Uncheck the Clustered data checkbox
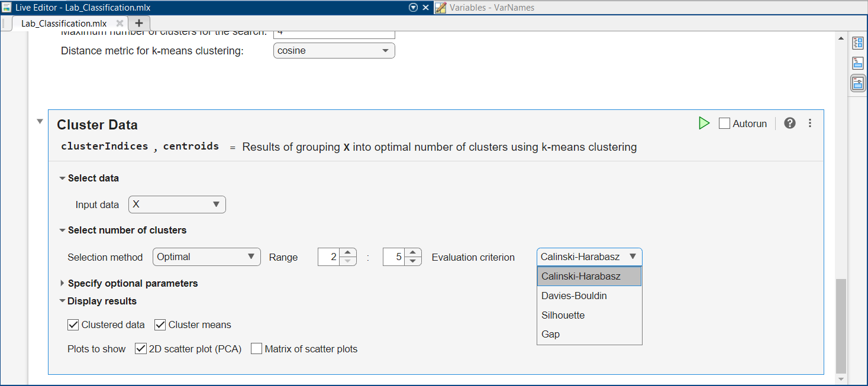The width and height of the screenshot is (868, 386). [73, 325]
